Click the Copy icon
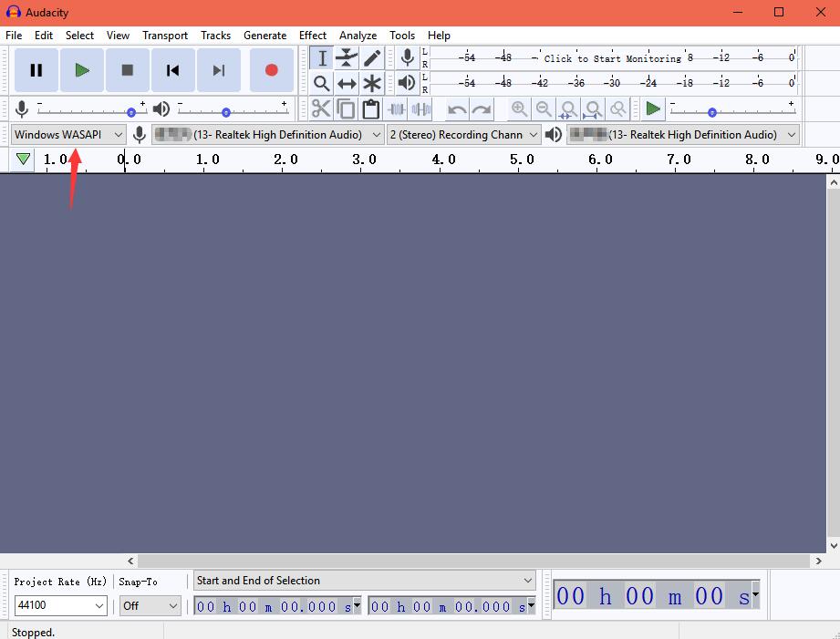Image resolution: width=840 pixels, height=639 pixels. [346, 109]
